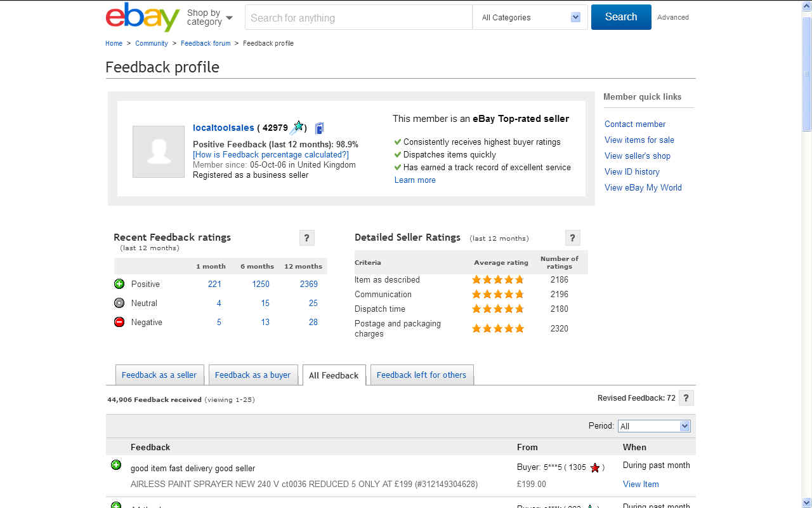Click 13 negative ratings for 6 months
This screenshot has width=812, height=508.
[265, 322]
